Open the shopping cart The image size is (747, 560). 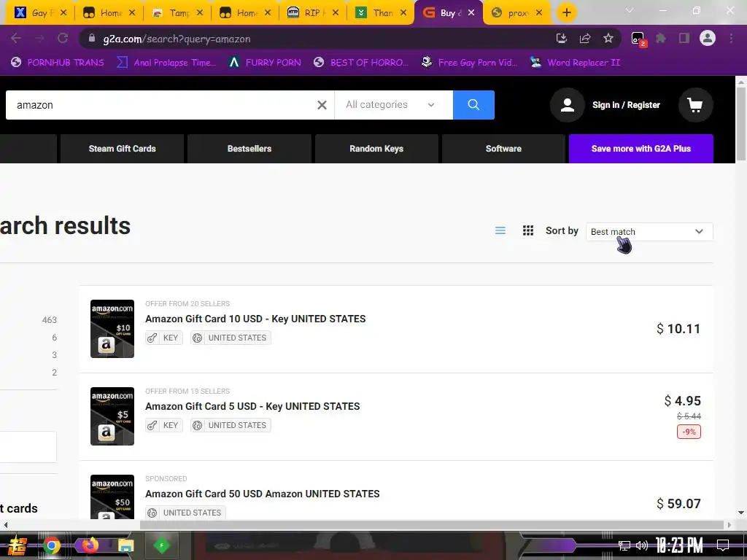[x=695, y=105]
